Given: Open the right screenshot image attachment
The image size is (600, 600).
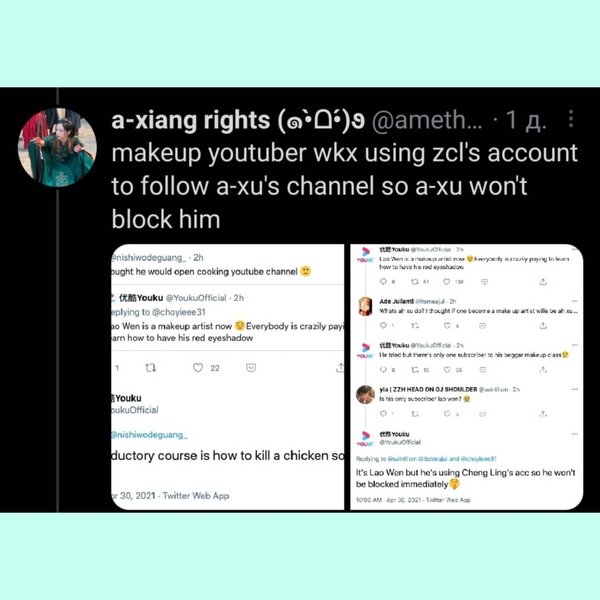Looking at the screenshot, I should pyautogui.click(x=466, y=377).
